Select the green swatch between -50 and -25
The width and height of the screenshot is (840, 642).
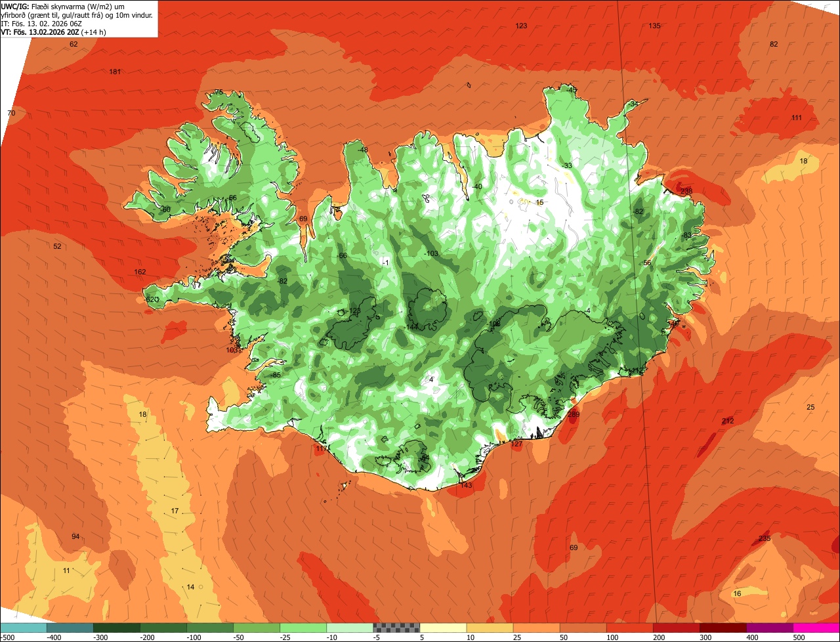[257, 628]
